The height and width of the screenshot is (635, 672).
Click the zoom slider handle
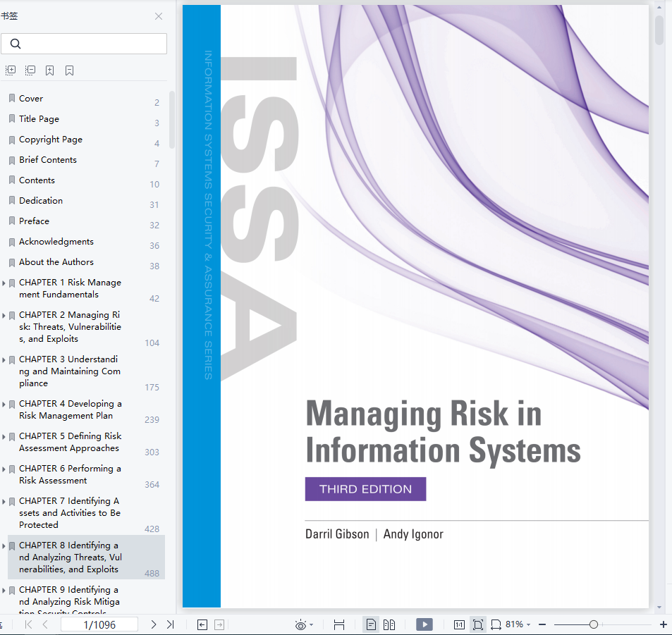[594, 624]
